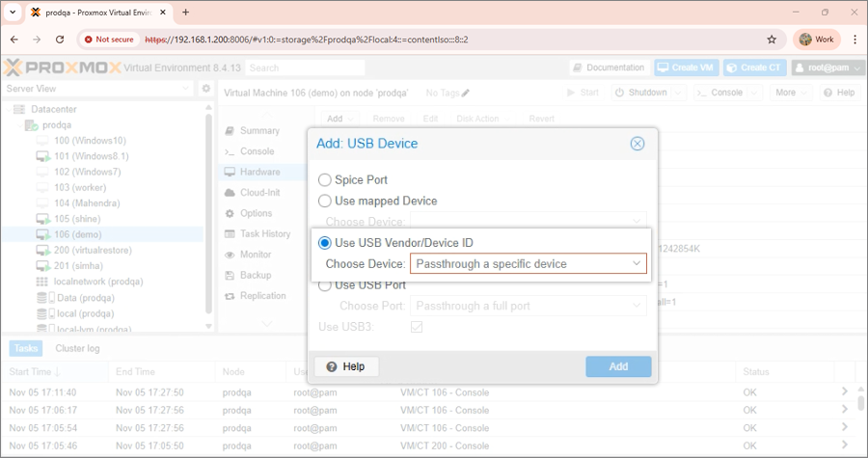Open the Task History menu item

pos(264,233)
